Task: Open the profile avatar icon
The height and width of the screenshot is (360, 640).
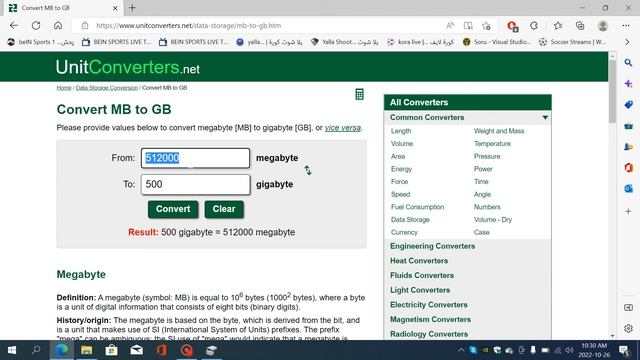Action: [602, 26]
